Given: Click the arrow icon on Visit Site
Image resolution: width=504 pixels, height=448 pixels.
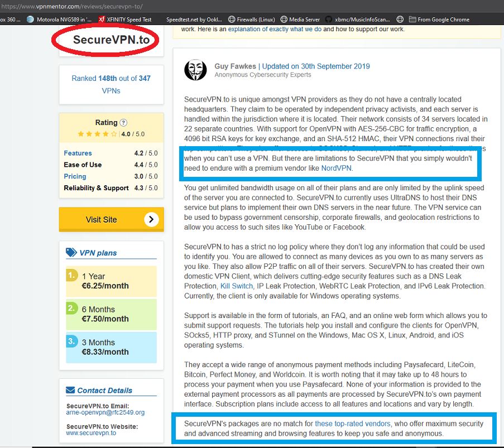Looking at the screenshot, I should click(x=151, y=219).
